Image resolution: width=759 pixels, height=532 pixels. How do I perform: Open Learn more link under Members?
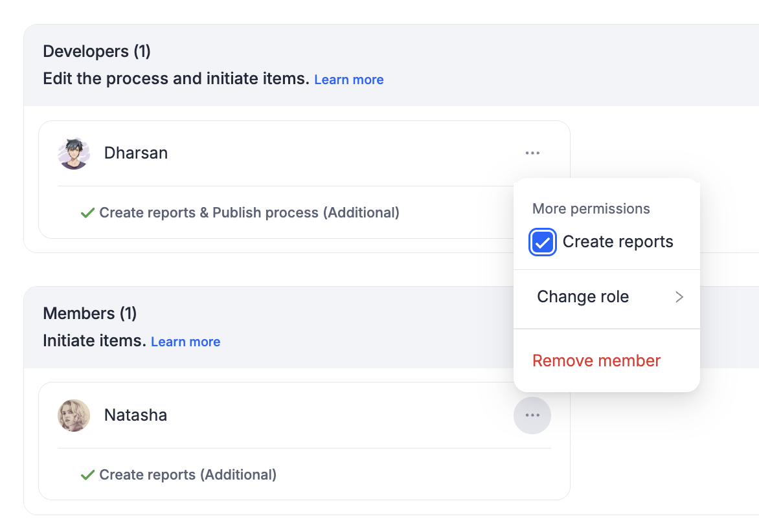click(186, 342)
